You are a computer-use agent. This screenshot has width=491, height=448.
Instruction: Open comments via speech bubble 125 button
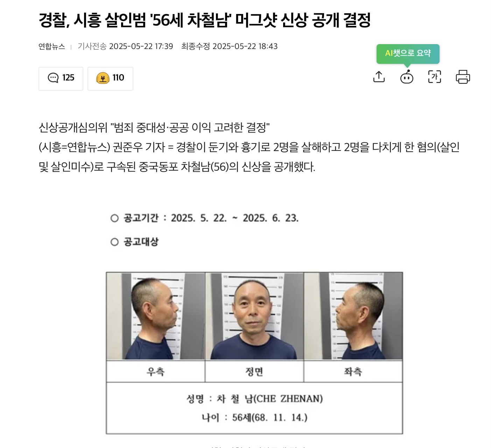[61, 78]
